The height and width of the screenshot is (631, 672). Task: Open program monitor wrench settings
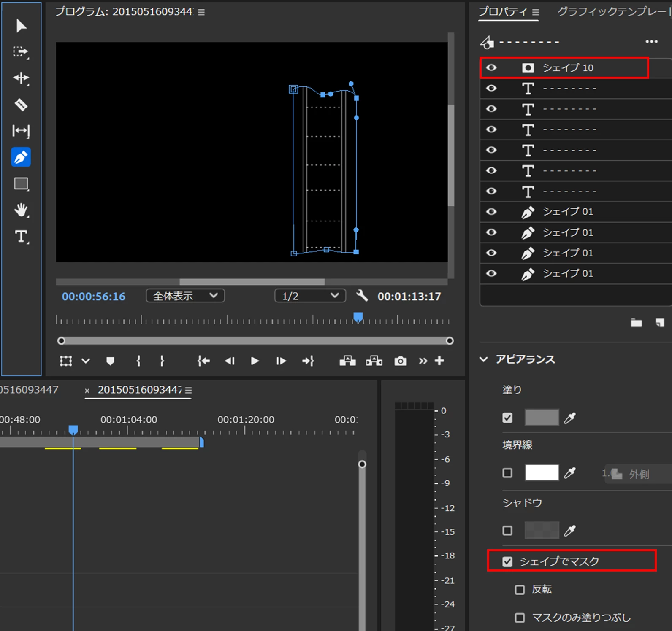(x=362, y=296)
